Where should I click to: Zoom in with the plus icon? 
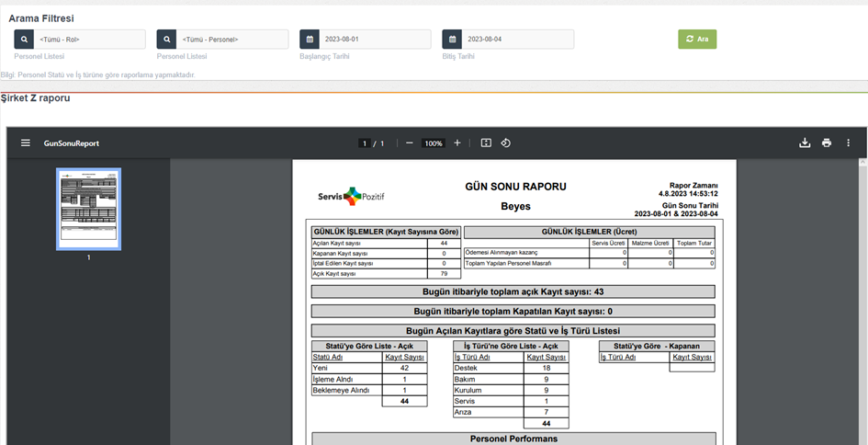457,143
